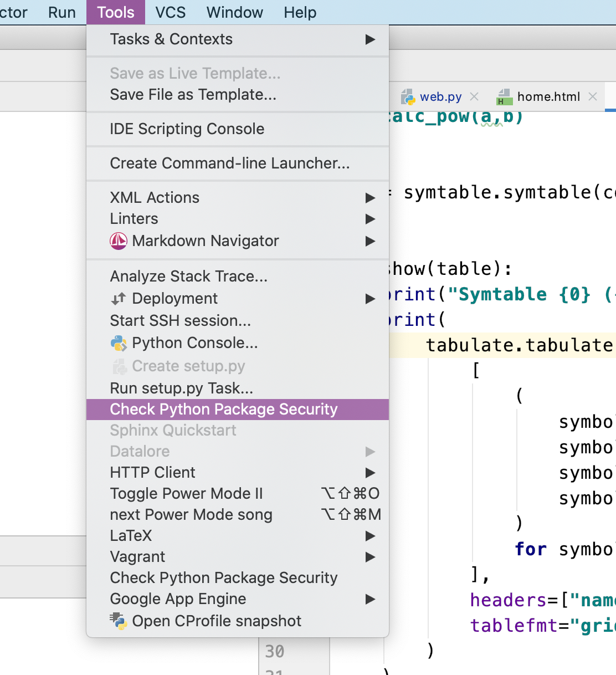Image resolution: width=616 pixels, height=675 pixels.
Task: Click the unhighlighted Check Python Package Security entry
Action: pyautogui.click(x=238, y=578)
